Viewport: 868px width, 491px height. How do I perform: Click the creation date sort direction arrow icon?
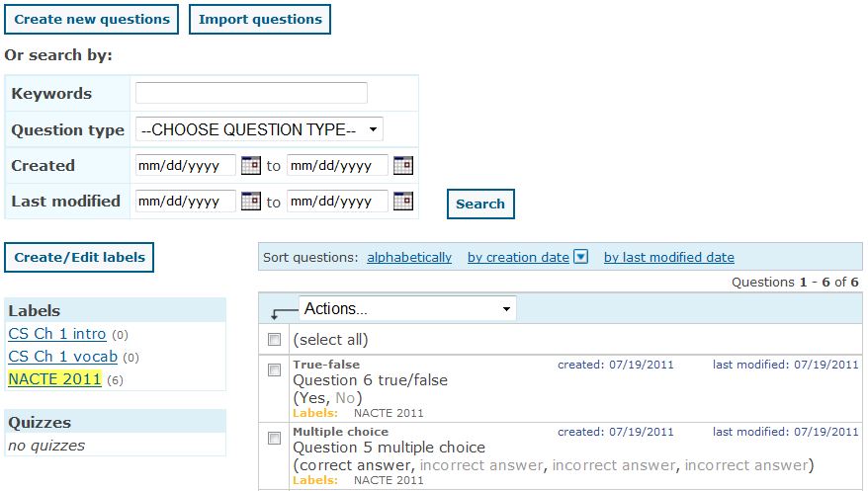pyautogui.click(x=581, y=257)
